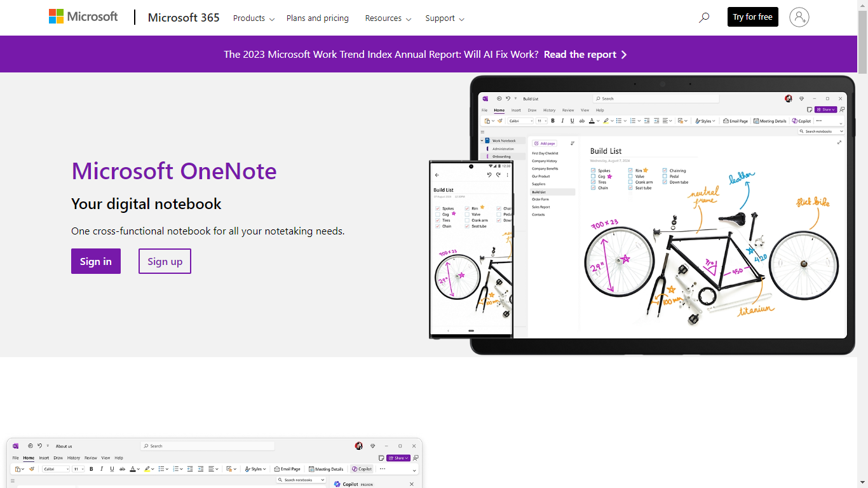868x488 pixels.
Task: Follow the Read the report link
Action: coord(585,55)
